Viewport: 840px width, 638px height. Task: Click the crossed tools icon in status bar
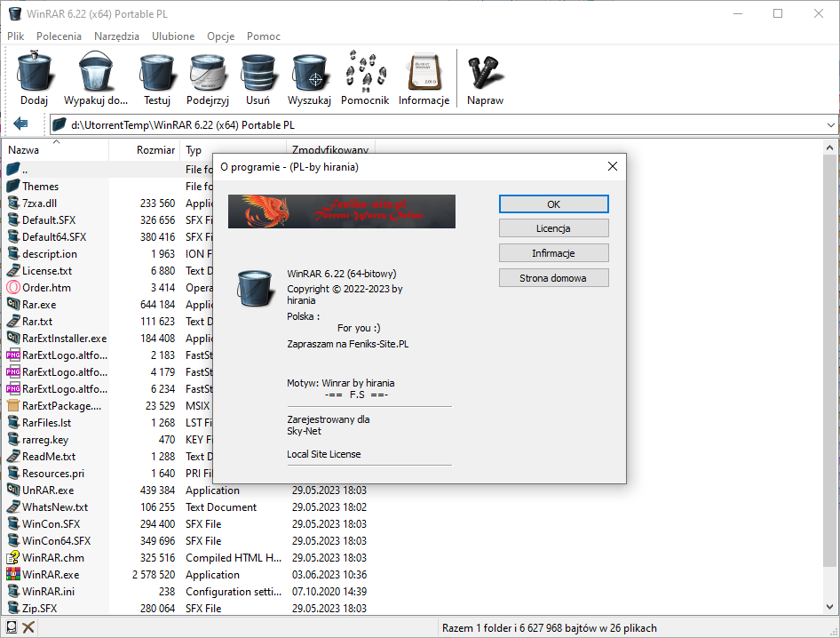point(28,626)
